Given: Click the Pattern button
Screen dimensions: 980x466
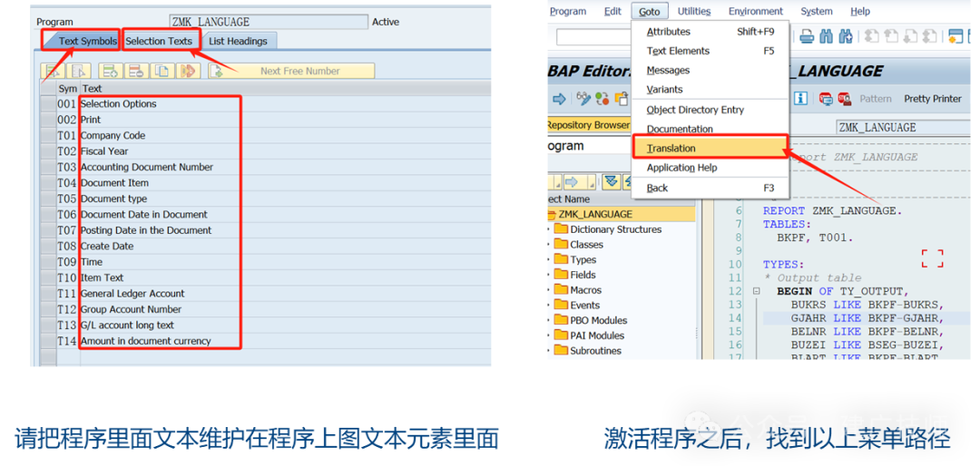Looking at the screenshot, I should (875, 99).
